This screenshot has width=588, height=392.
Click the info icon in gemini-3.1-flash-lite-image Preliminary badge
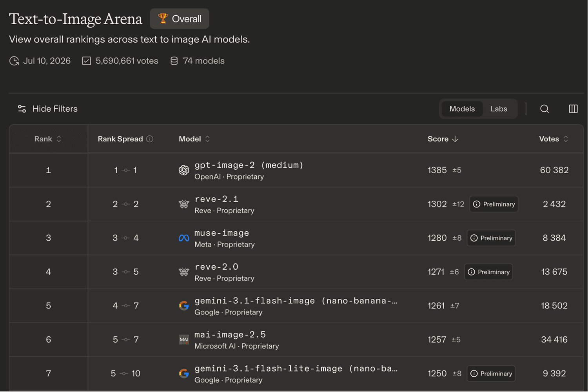click(x=474, y=374)
